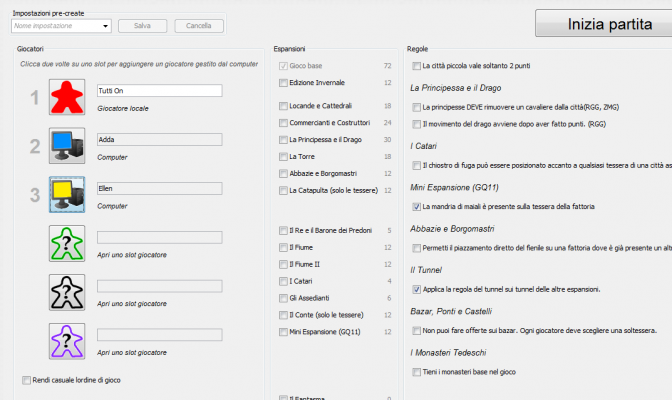The width and height of the screenshot is (672, 400).
Task: Select the blue computer player slot icon
Action: (68, 145)
